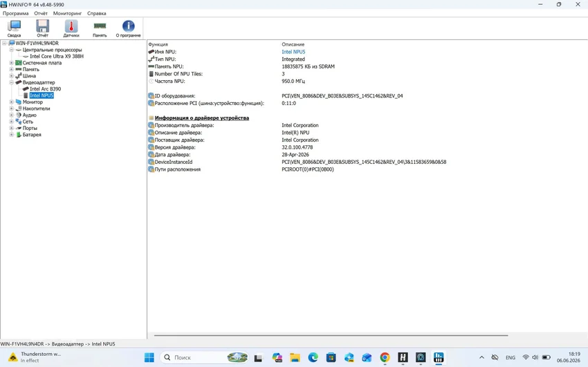Open the Программа menu

pyautogui.click(x=15, y=13)
